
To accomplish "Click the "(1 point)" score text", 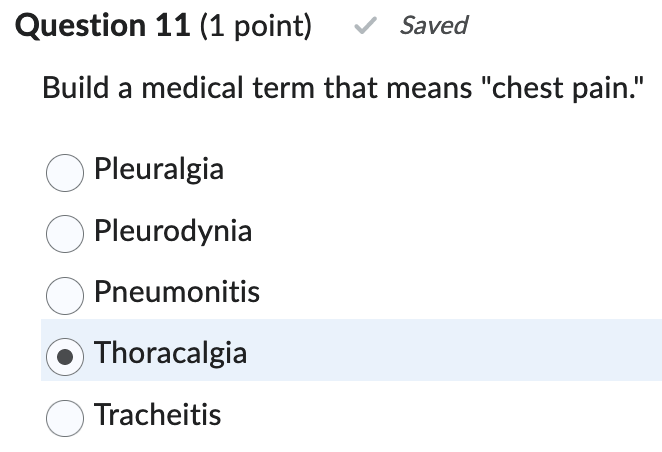I will pos(256,27).
